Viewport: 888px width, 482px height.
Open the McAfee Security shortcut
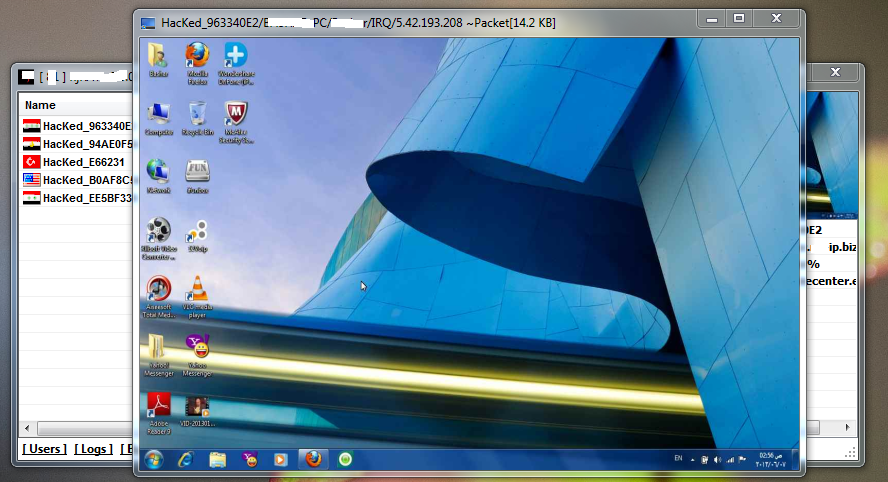click(x=236, y=122)
